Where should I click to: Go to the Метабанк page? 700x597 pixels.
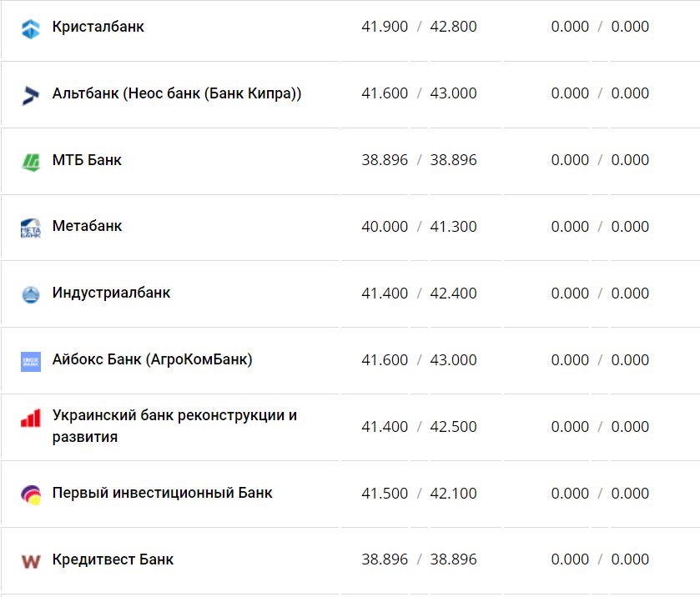[x=87, y=226]
